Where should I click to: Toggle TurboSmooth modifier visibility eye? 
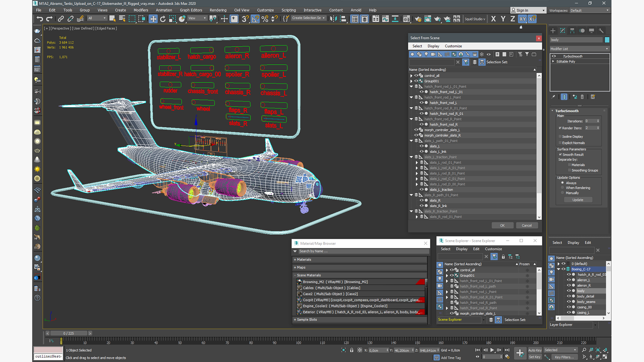point(554,56)
